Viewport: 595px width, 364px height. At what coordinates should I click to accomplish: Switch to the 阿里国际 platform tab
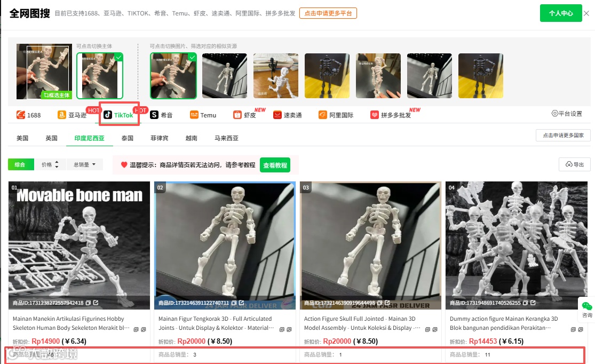coord(336,115)
